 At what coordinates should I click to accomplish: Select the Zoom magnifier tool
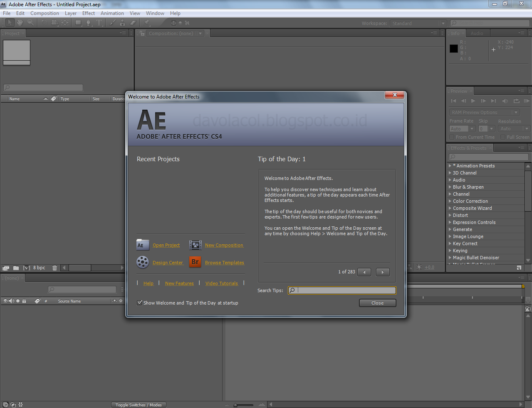point(30,23)
